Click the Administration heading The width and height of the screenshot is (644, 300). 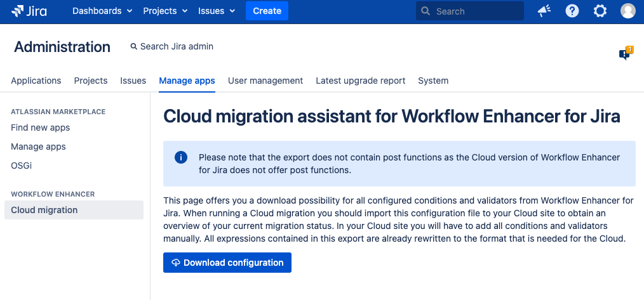point(62,47)
